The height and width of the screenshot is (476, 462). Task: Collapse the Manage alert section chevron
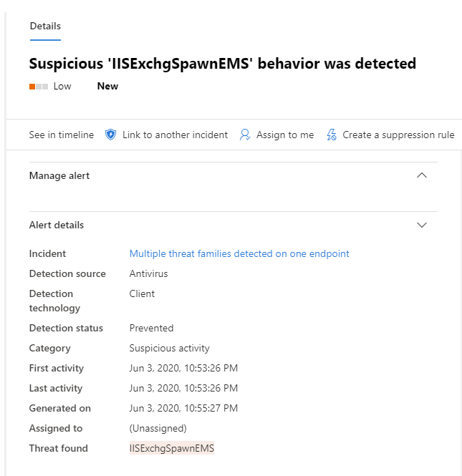422,175
